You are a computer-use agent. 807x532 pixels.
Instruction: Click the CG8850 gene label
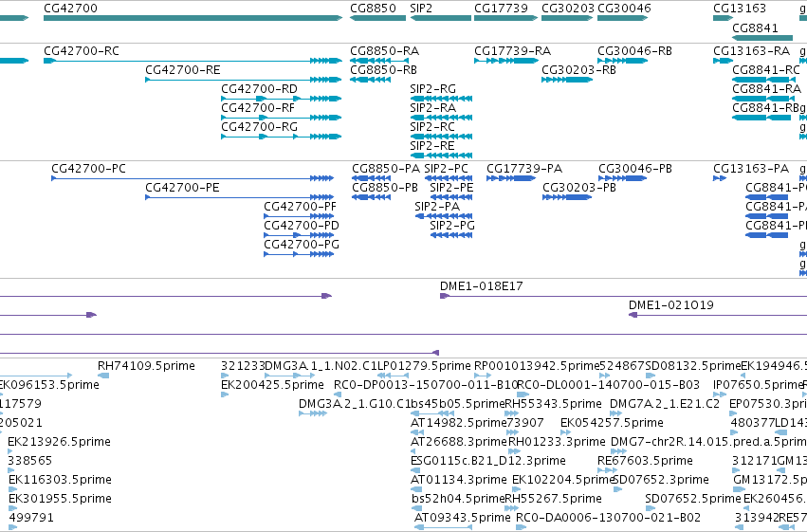coord(373,9)
